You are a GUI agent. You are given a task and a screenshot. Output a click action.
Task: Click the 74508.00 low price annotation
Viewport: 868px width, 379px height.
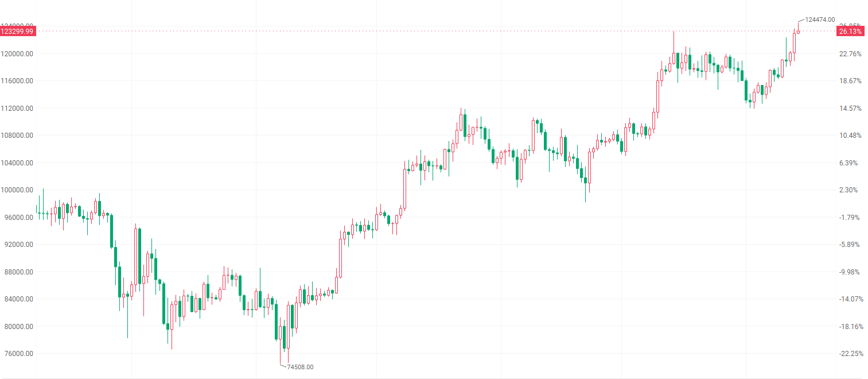click(300, 367)
